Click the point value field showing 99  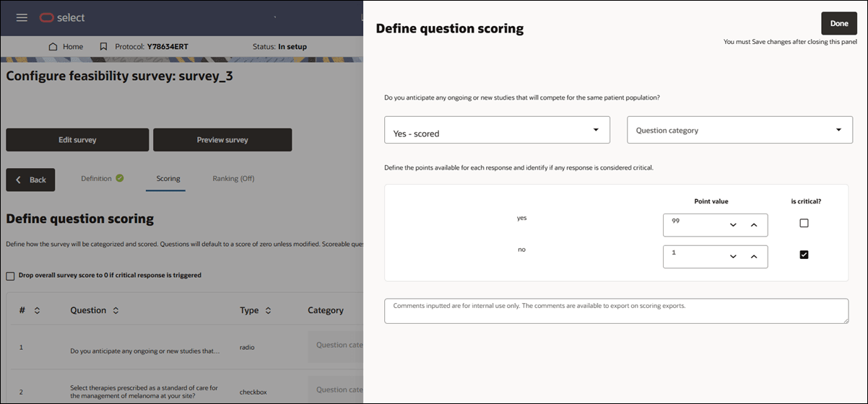pyautogui.click(x=715, y=225)
